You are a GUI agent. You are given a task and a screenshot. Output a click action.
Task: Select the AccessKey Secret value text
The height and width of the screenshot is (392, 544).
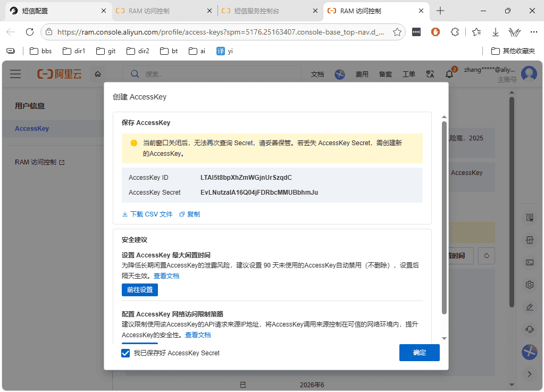(259, 193)
